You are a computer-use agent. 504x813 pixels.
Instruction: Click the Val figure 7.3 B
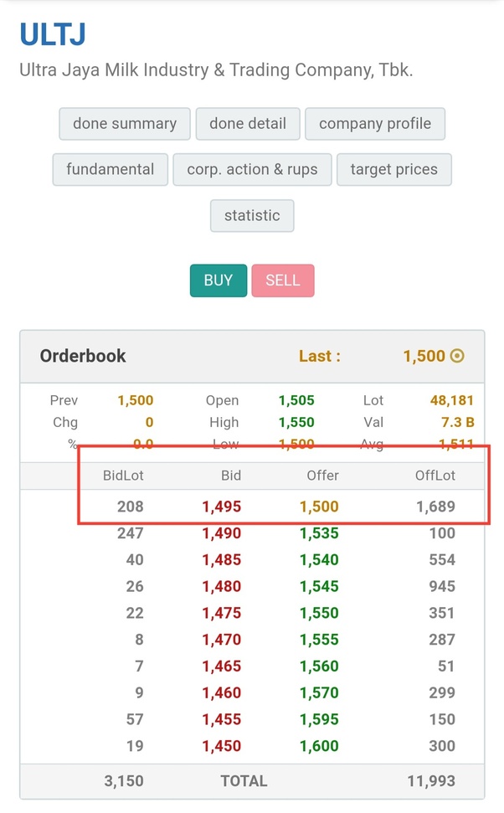(457, 422)
